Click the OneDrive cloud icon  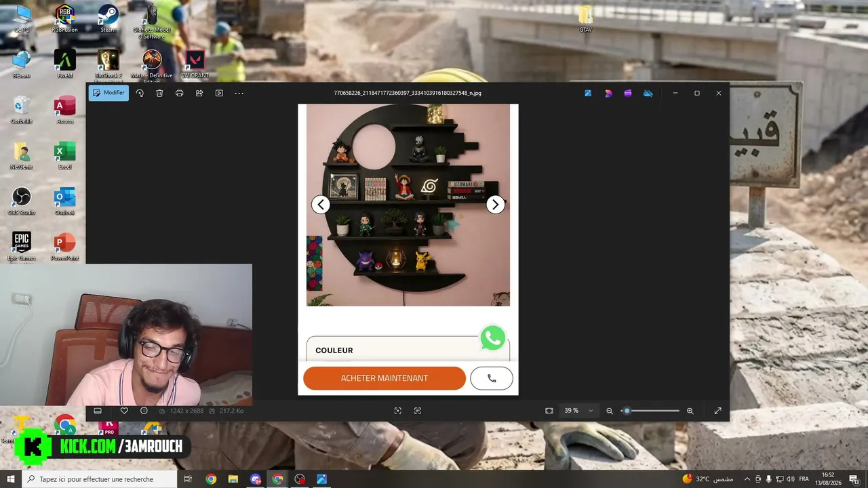pos(648,93)
